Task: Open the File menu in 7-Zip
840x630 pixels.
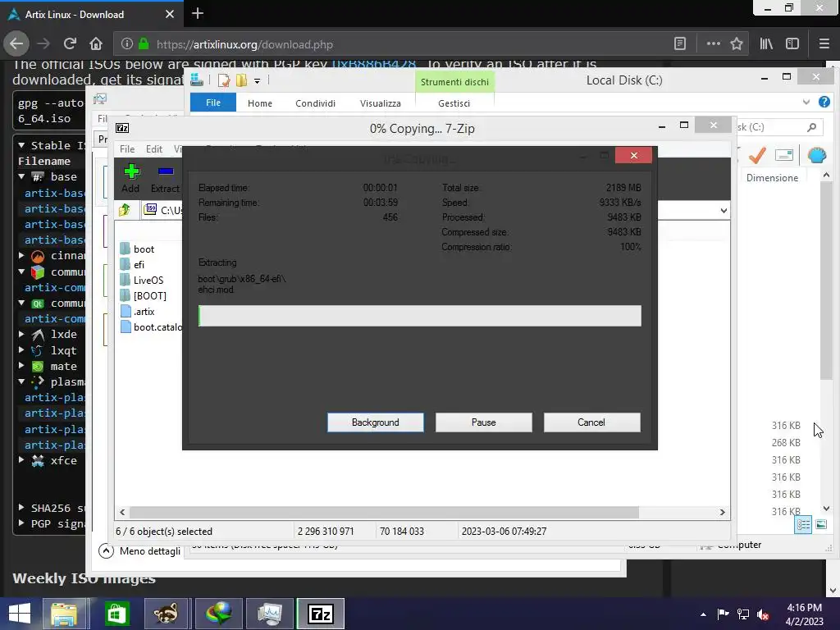Action: click(x=127, y=149)
